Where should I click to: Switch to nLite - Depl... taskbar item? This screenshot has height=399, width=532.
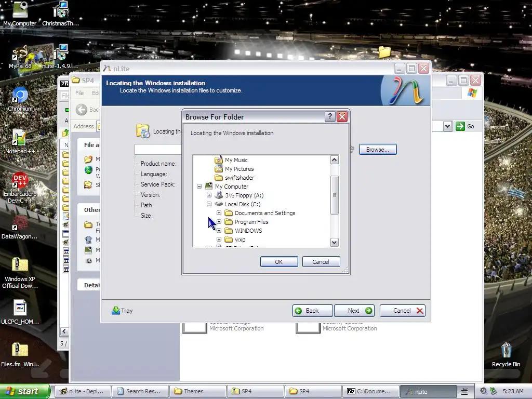click(83, 391)
